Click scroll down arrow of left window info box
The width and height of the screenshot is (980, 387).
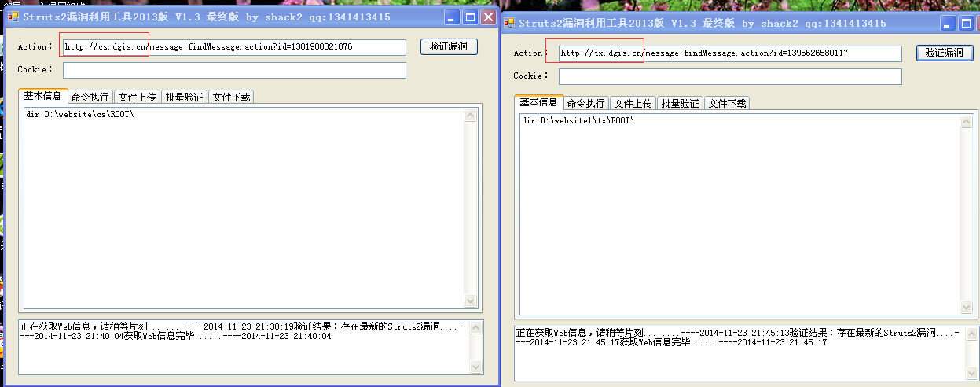tap(472, 301)
